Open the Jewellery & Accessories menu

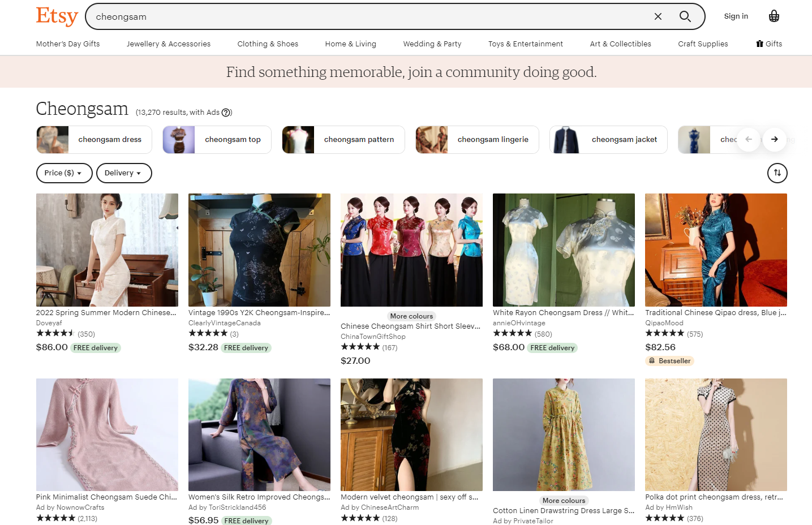coord(168,44)
